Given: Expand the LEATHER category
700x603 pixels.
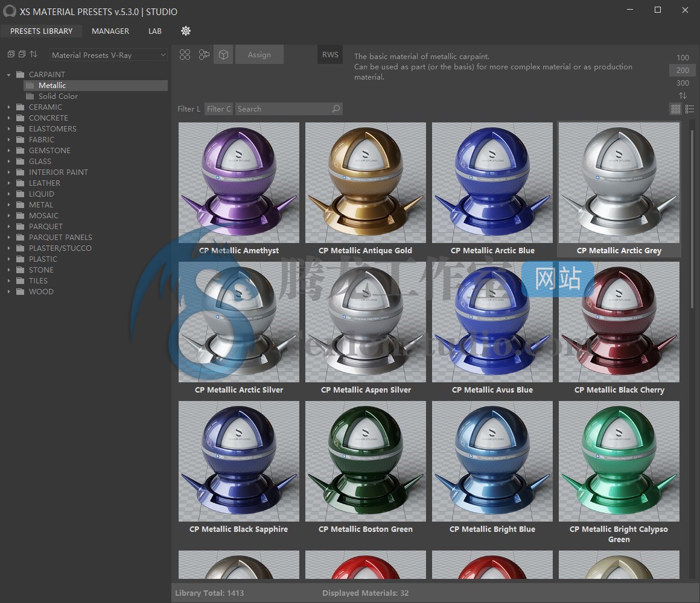Looking at the screenshot, I should [8, 183].
